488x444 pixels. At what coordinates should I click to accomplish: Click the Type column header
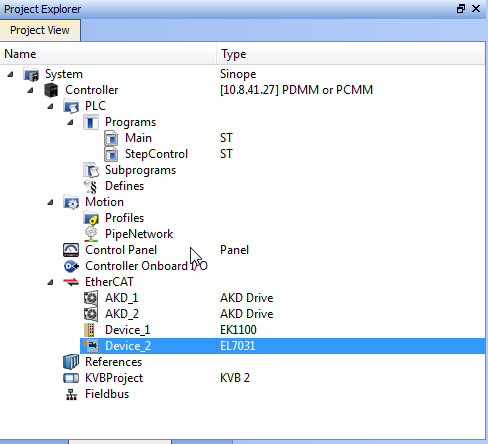[351, 54]
